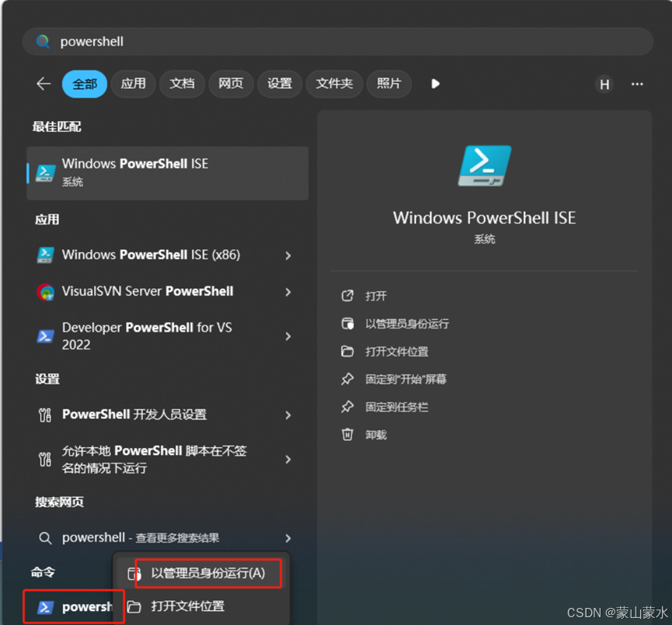
Task: Click the folder icon in context menu
Action: pos(134,606)
